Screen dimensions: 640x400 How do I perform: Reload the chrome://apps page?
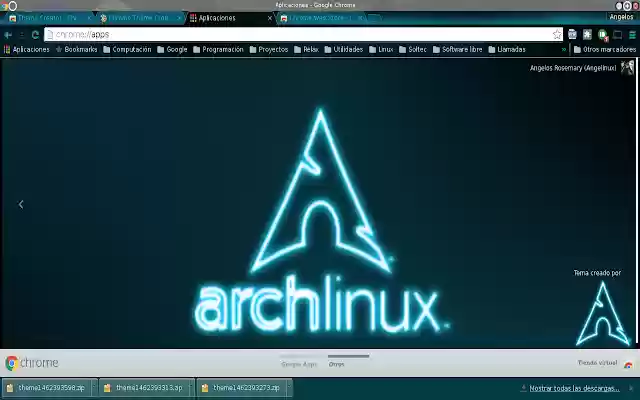(x=36, y=35)
